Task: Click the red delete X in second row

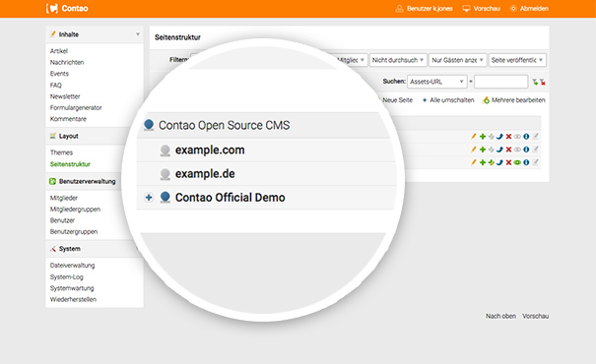Action: tap(508, 150)
